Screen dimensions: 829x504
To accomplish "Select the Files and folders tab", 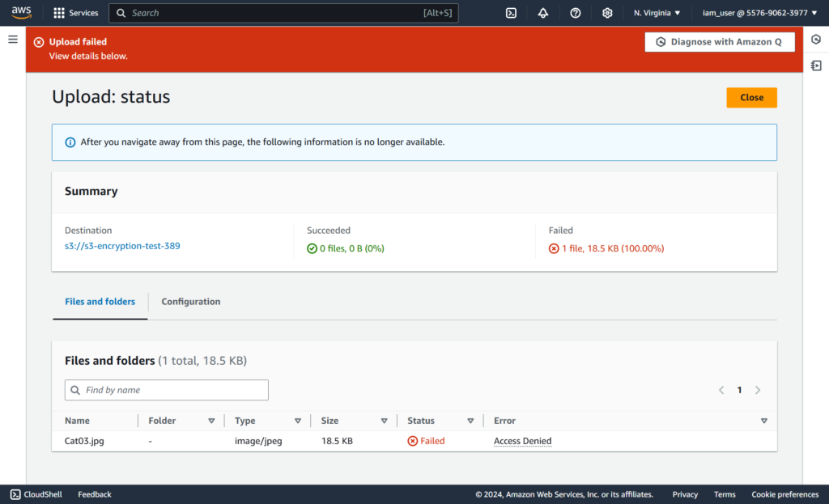I will point(100,302).
